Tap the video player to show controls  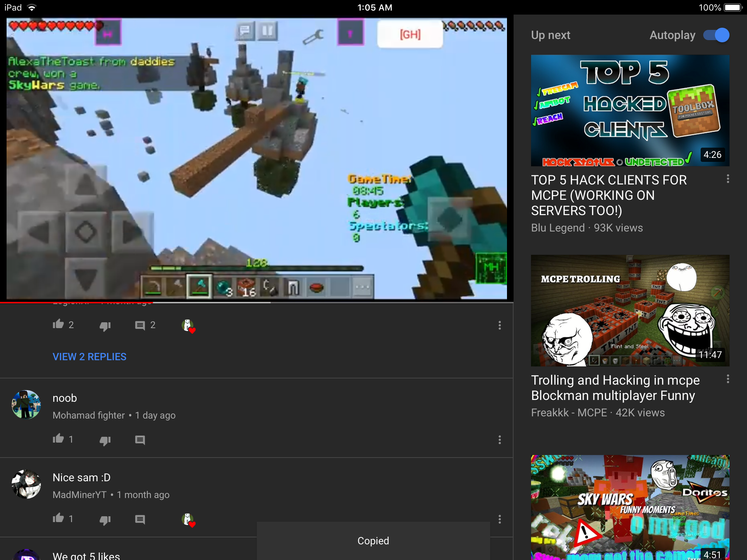pyautogui.click(x=257, y=159)
